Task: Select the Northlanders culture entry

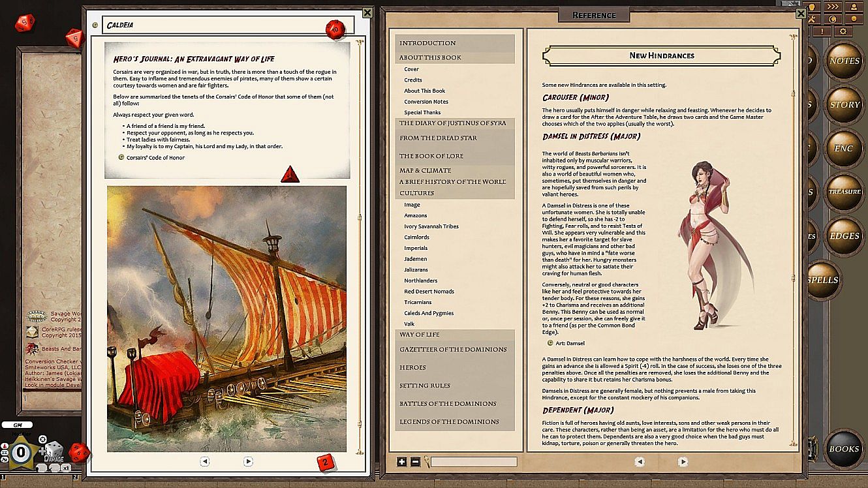Action: pyautogui.click(x=421, y=281)
